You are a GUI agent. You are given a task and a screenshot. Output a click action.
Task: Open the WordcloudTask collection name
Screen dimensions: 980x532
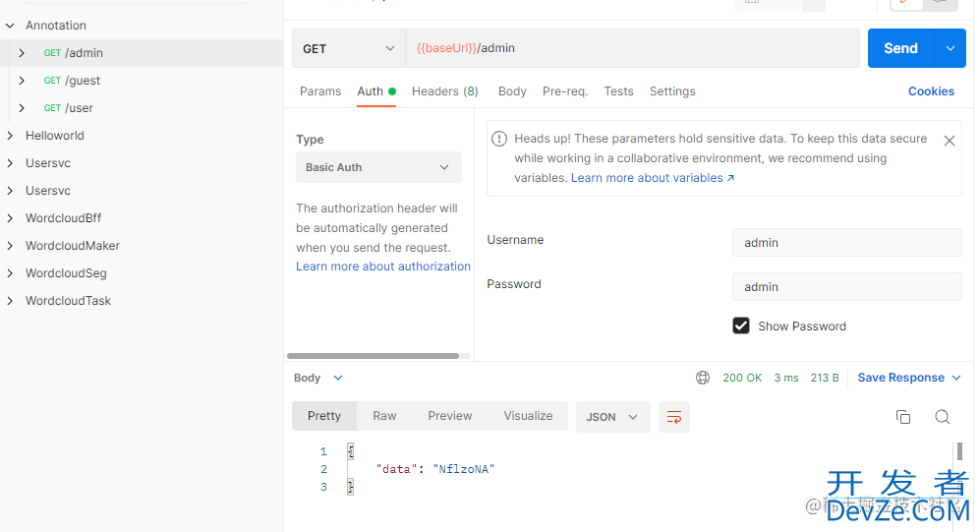pos(68,301)
